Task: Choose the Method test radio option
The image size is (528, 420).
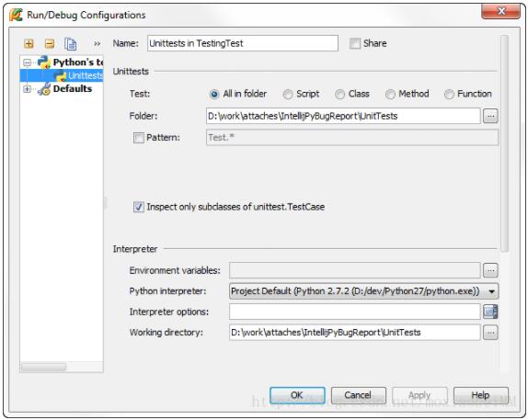Action: (390, 95)
